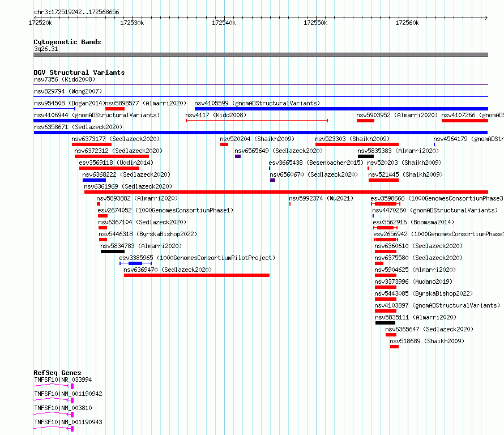Click the thin red nsv4117 interval line
The height and width of the screenshot is (435, 504).
[x=257, y=121]
